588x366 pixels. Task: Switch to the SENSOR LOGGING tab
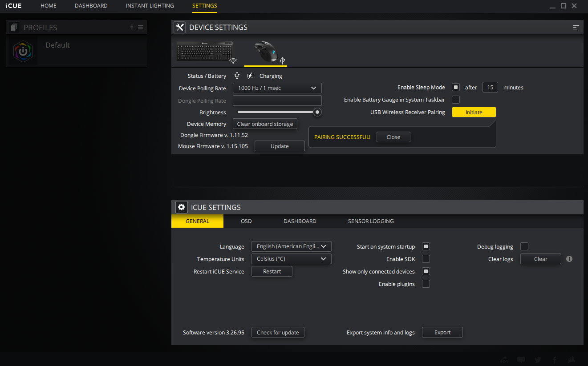(x=371, y=221)
